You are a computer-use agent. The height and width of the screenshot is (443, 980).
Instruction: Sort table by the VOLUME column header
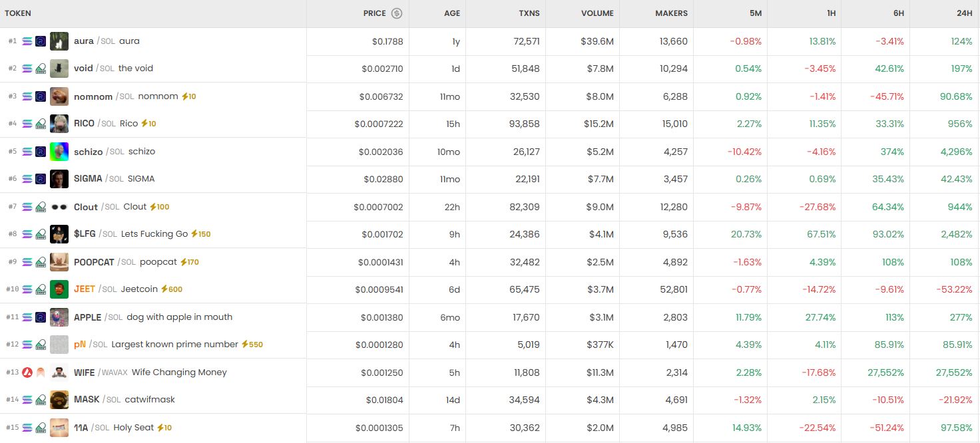click(x=597, y=13)
